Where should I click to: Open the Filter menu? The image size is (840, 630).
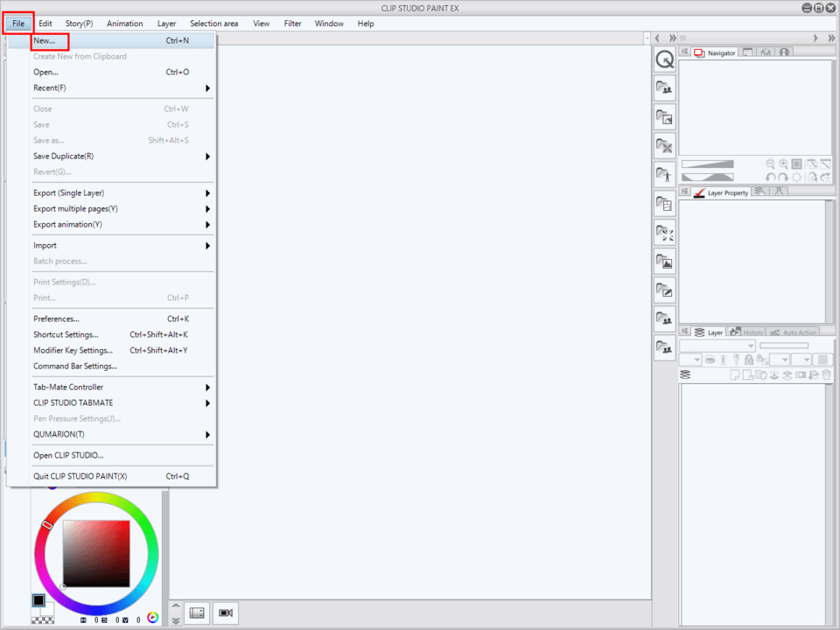tap(292, 24)
